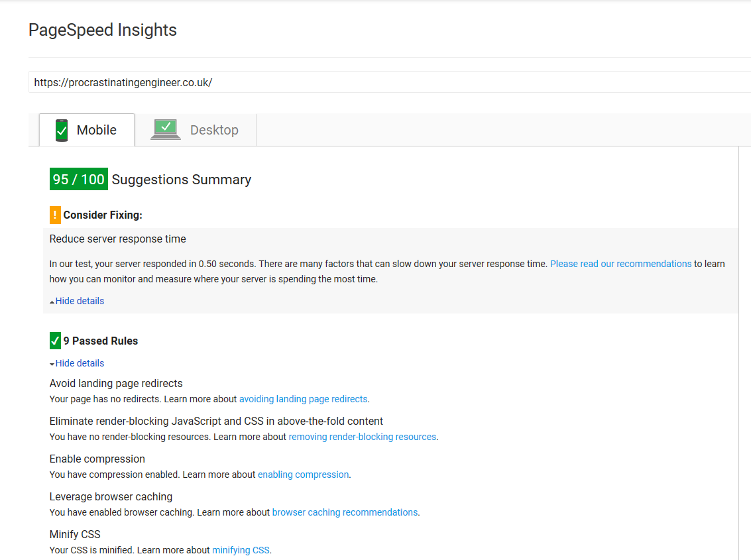Viewport: 751px width, 560px height.
Task: Open 'removing render-blocking resources' link
Action: [363, 437]
